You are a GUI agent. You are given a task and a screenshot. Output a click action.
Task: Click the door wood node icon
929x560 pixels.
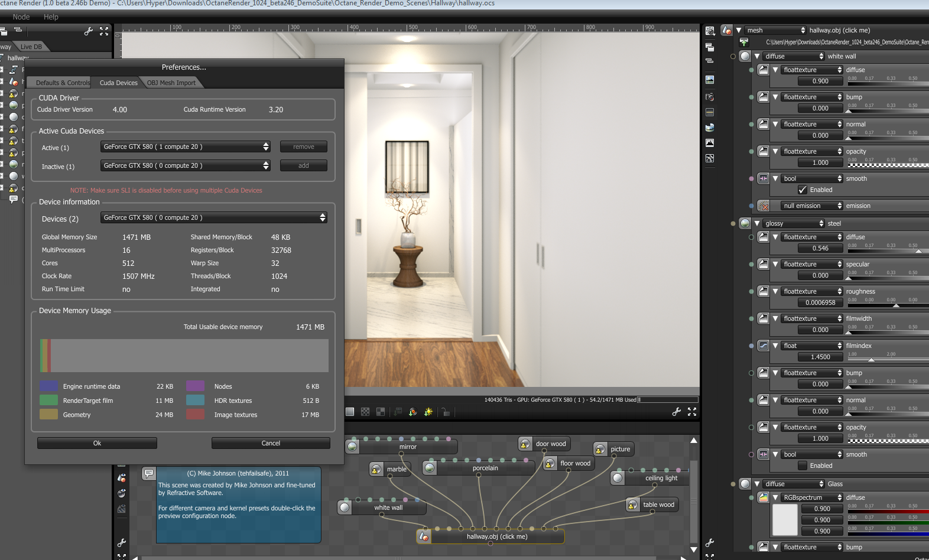525,444
